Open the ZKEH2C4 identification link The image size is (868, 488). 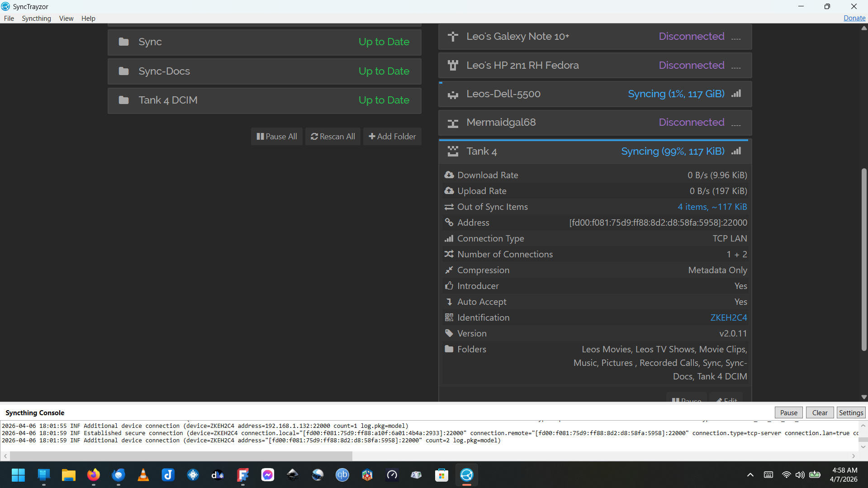tap(728, 317)
